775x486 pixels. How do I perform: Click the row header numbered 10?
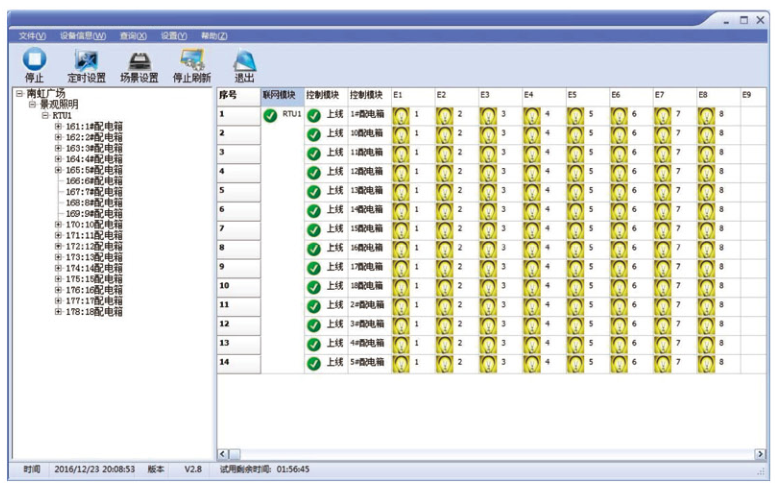coord(238,286)
